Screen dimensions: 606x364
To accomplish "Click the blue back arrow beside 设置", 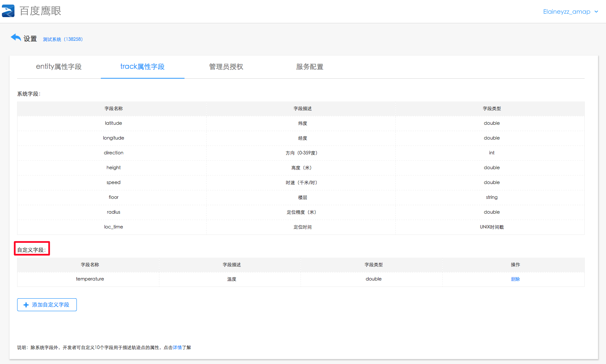I will point(16,38).
